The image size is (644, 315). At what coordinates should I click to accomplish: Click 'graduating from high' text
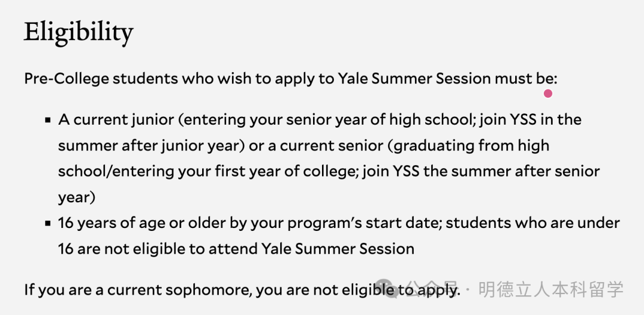tap(471, 146)
